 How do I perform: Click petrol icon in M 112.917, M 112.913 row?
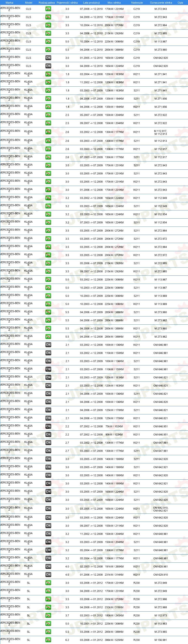click(x=48, y=132)
